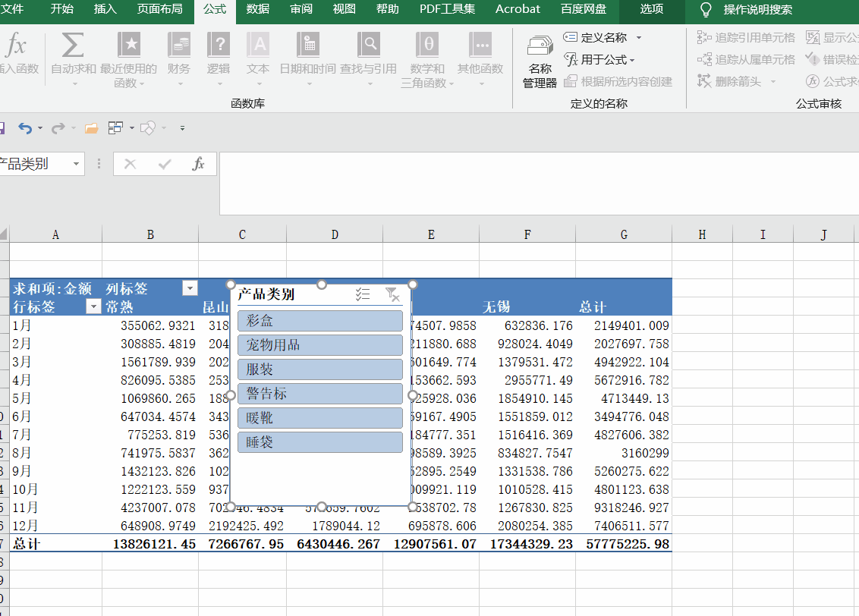
Task: Open the Logical (逻辑) functions icon
Action: (219, 45)
